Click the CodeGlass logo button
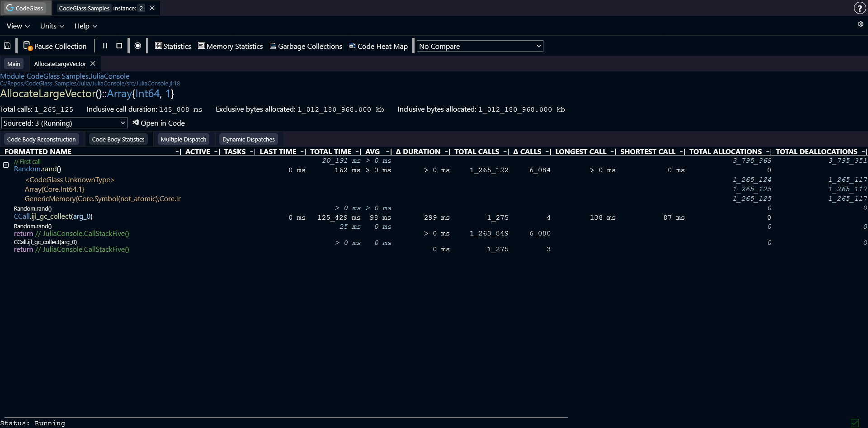The image size is (868, 428). (x=25, y=8)
